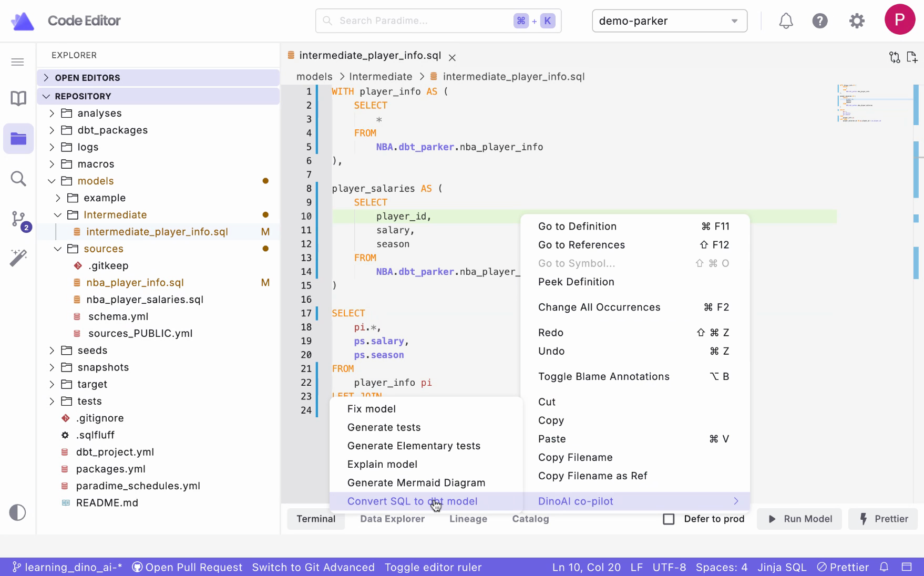The height and width of the screenshot is (576, 924).
Task: Select Fix model option
Action: 371,409
